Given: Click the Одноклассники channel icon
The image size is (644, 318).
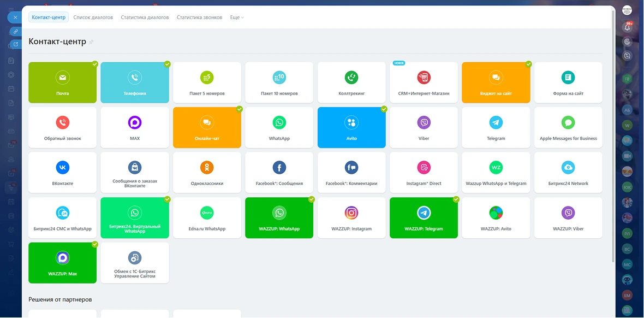Looking at the screenshot, I should tap(207, 167).
